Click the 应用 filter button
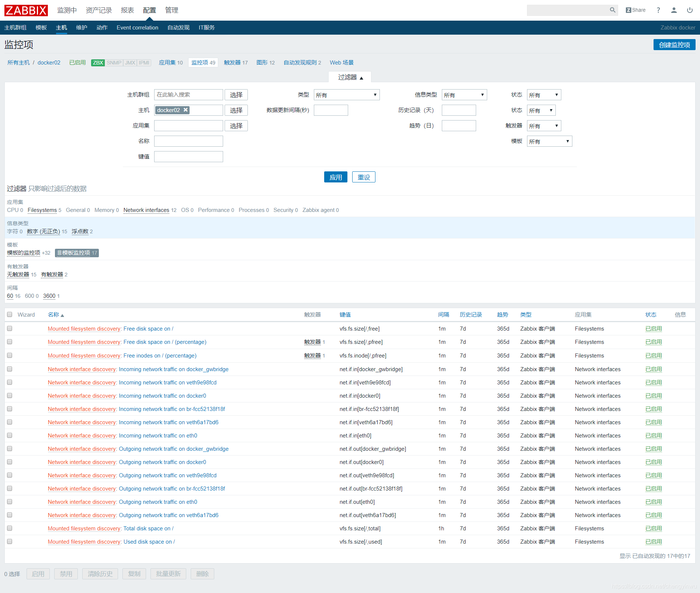 point(336,177)
